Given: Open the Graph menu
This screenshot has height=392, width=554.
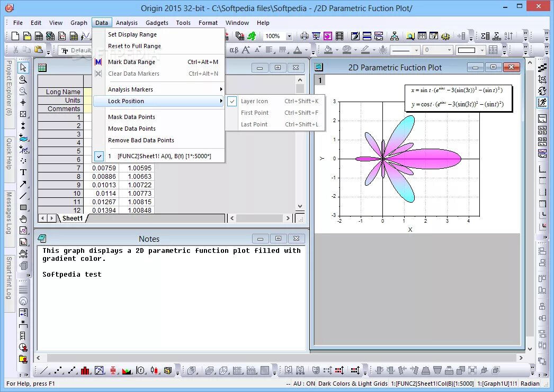Looking at the screenshot, I should (x=79, y=23).
